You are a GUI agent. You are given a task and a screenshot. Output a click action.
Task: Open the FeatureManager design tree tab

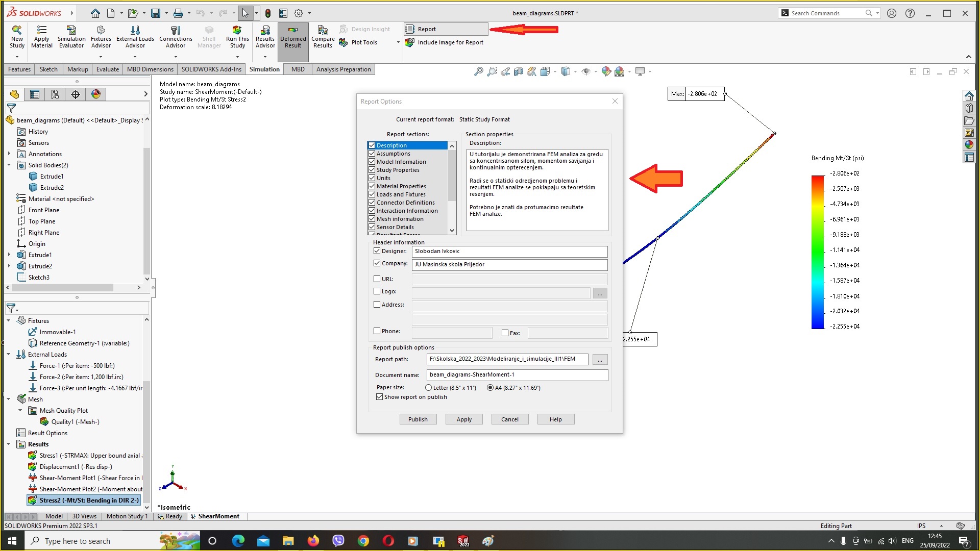(x=14, y=94)
